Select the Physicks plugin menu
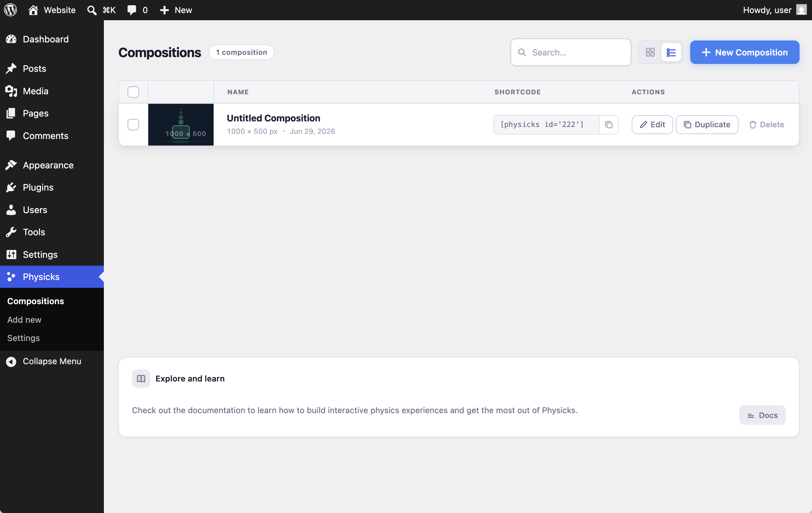The image size is (812, 513). click(x=52, y=276)
